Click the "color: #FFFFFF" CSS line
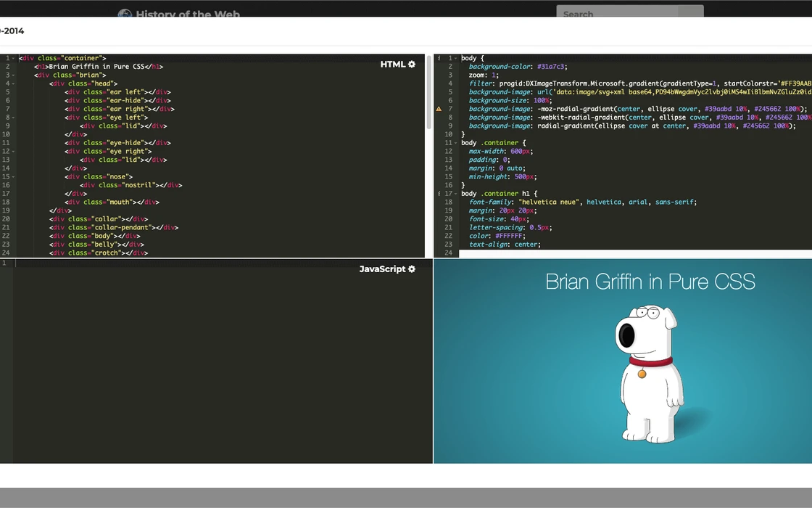 [497, 236]
